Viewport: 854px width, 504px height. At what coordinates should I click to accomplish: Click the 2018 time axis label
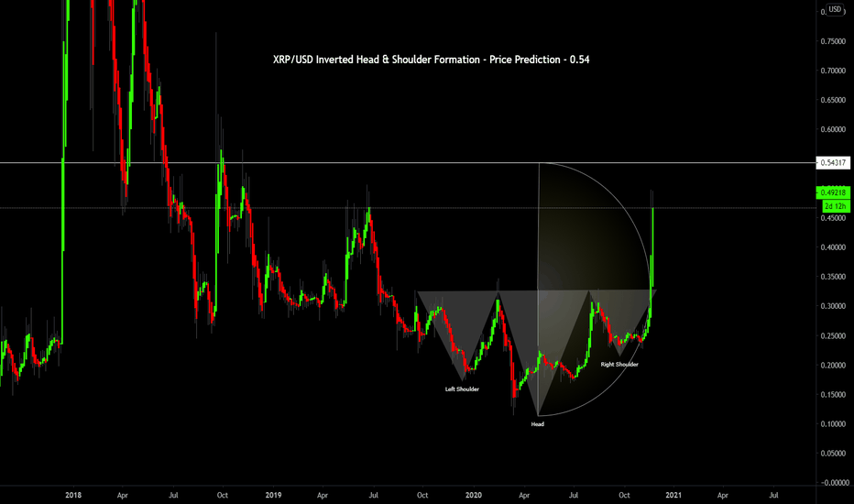coord(73,495)
